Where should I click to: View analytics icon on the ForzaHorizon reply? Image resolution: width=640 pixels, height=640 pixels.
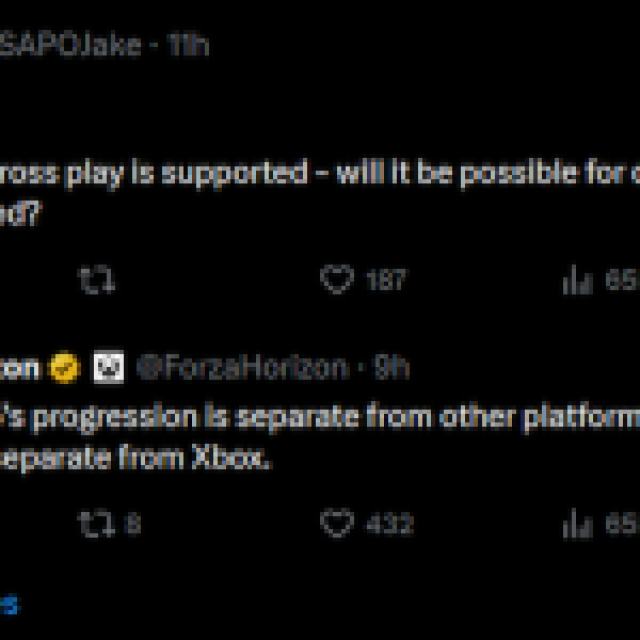577,523
